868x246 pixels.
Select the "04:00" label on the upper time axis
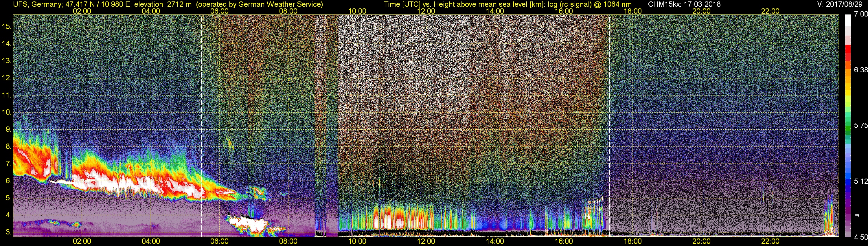151,11
